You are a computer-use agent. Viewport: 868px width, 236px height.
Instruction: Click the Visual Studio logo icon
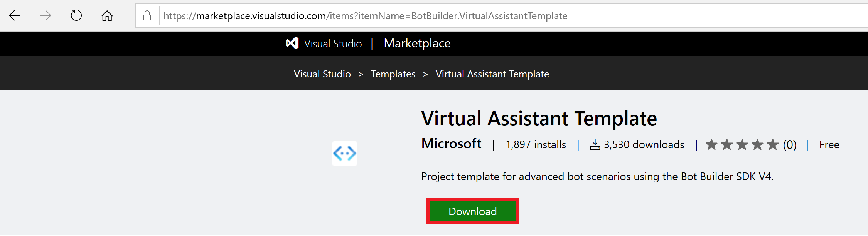click(292, 43)
